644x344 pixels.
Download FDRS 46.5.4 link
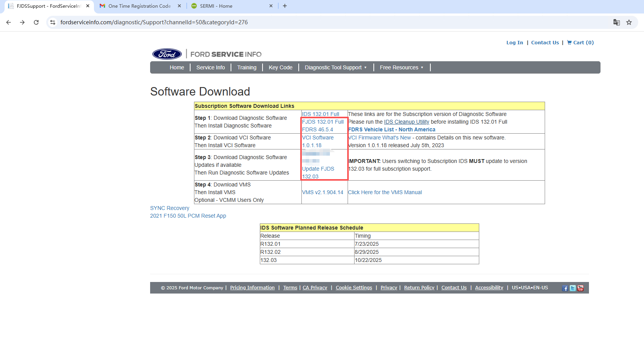point(317,129)
